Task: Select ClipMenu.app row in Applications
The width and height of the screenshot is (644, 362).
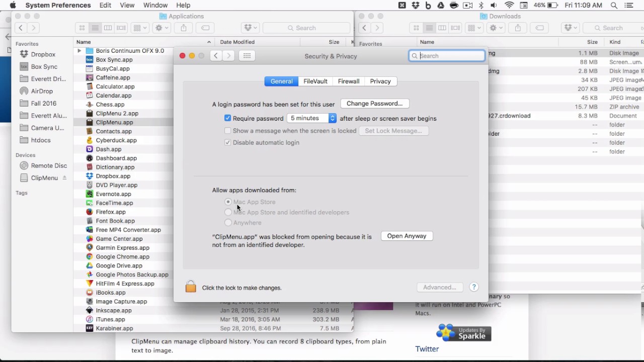Action: pyautogui.click(x=214, y=123)
